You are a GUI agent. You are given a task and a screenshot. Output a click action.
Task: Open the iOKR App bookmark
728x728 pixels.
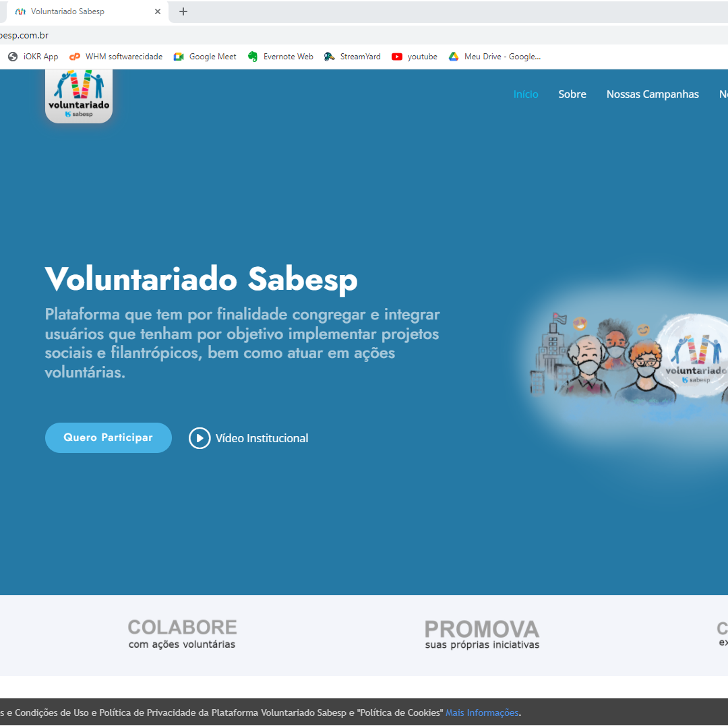[33, 57]
